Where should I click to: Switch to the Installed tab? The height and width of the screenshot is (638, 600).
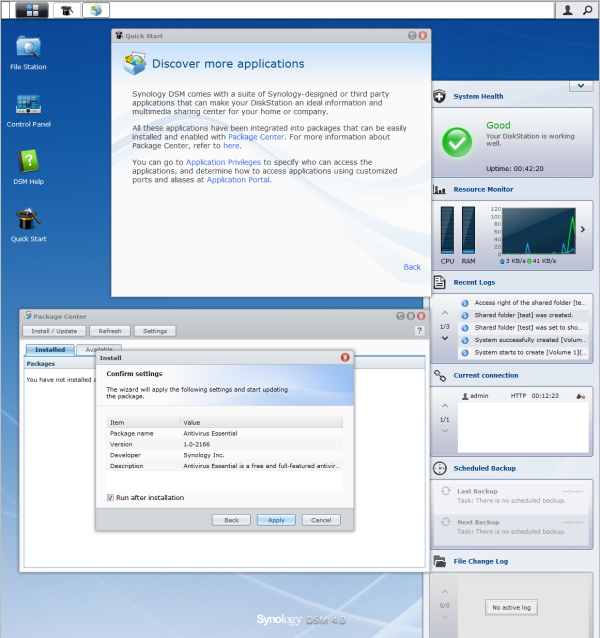coord(50,350)
